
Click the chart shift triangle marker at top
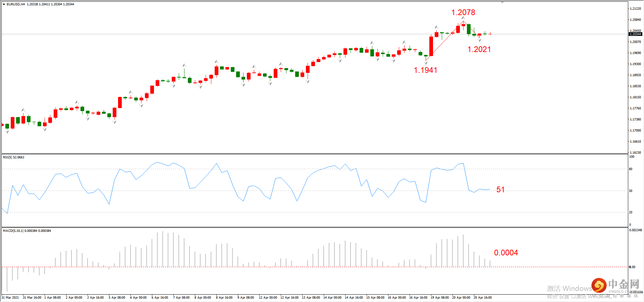click(502, 2)
